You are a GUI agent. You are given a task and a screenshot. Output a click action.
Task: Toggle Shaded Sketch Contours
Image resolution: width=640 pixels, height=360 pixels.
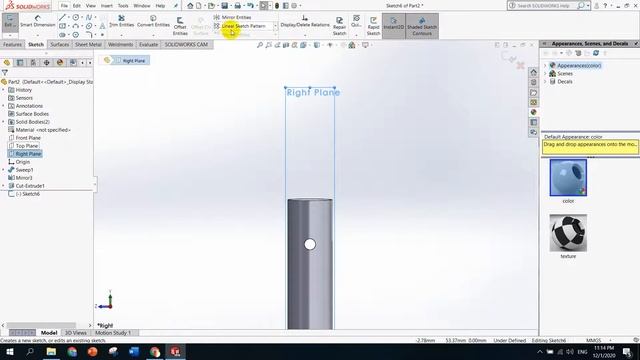[422, 26]
